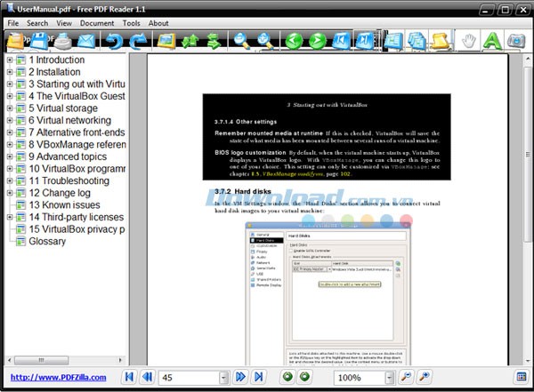Click the Email envelope icon
Screen dimensions: 534x392
86,41
